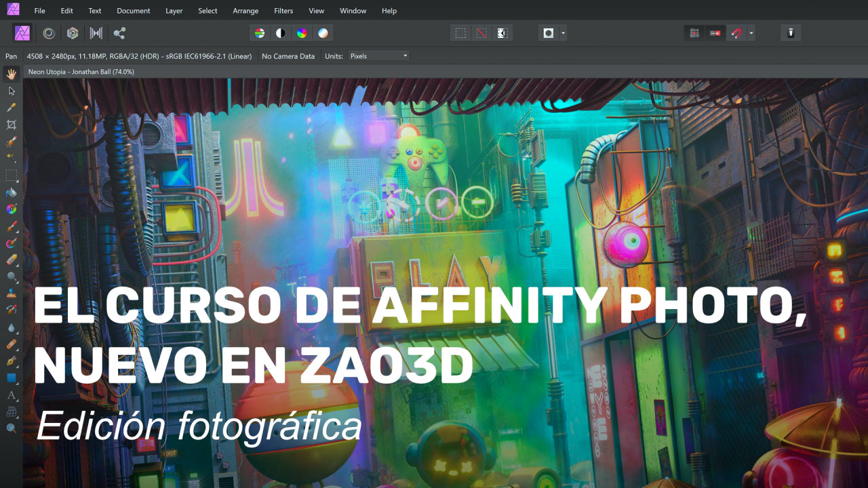The width and height of the screenshot is (868, 488).
Task: Select the Paint Brush tool
Action: coord(11,226)
